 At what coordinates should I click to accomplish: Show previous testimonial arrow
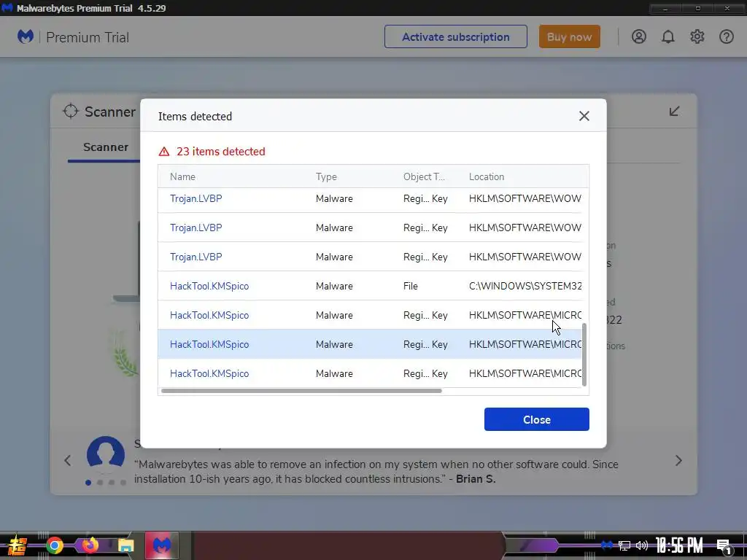click(x=68, y=461)
